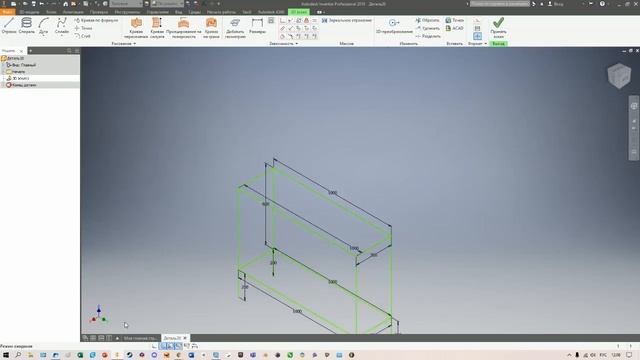The width and height of the screenshot is (640, 360).
Task: Select the Кривая пересечения tool
Action: (136, 28)
